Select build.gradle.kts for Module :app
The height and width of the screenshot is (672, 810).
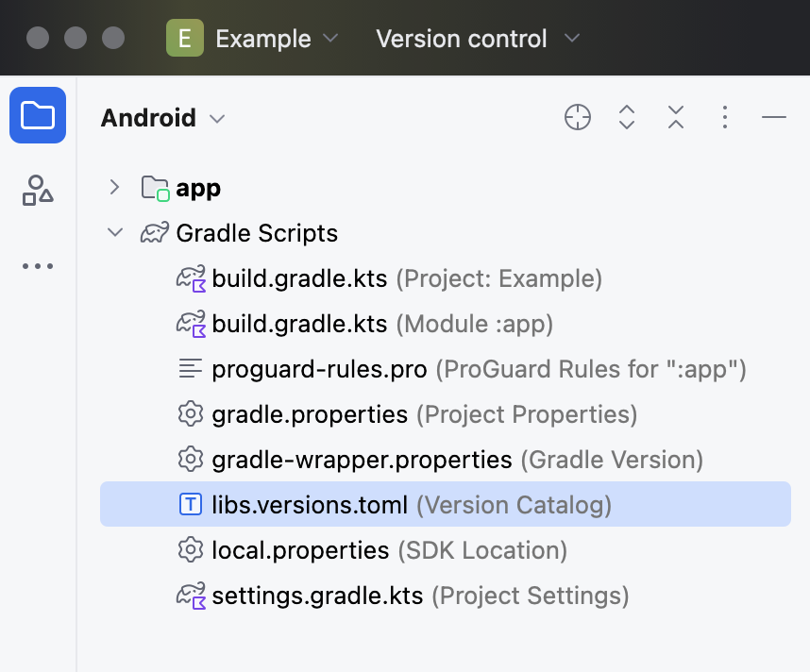tap(299, 324)
